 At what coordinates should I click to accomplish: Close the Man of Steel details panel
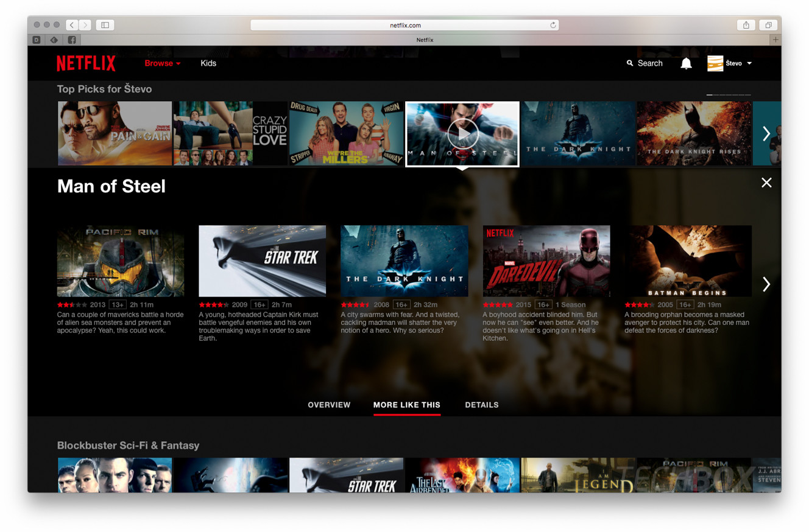click(x=766, y=183)
